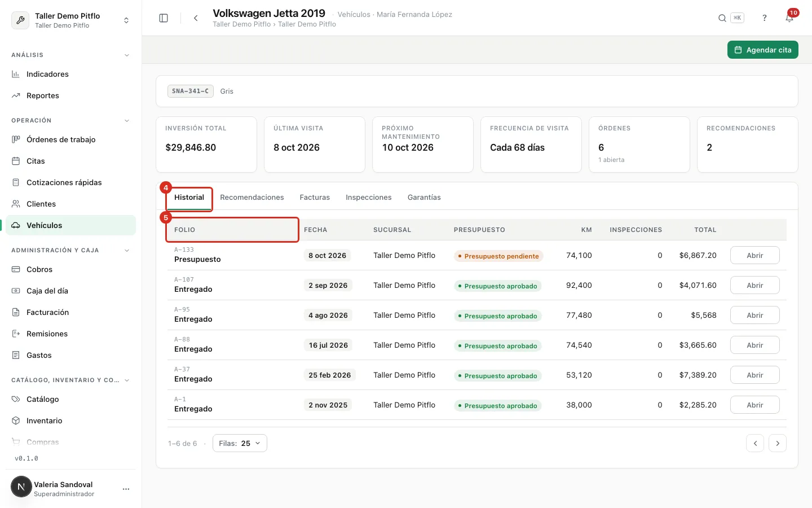Open order A-107 with Abrir
The width and height of the screenshot is (812, 508).
755,285
